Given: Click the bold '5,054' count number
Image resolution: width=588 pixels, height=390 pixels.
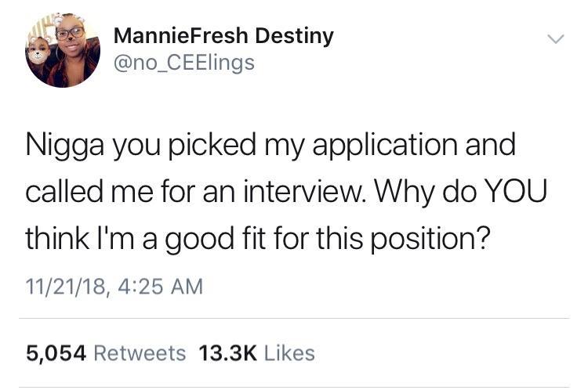Looking at the screenshot, I should pyautogui.click(x=56, y=353).
